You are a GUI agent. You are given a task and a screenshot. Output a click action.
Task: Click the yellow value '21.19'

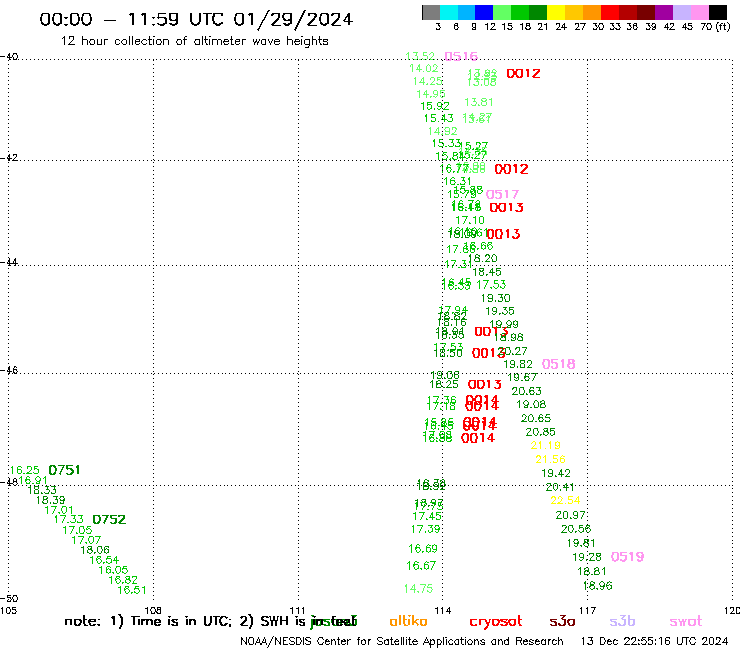545,445
